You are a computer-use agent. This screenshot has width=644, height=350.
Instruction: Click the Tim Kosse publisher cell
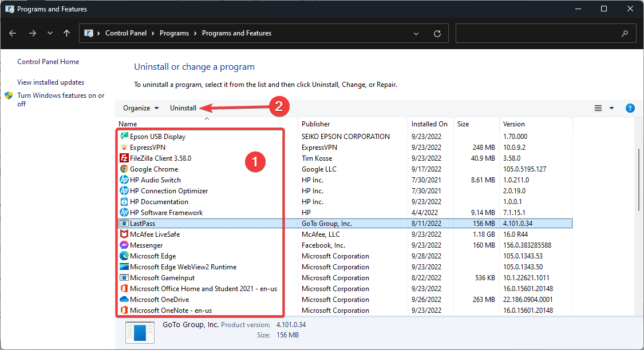pyautogui.click(x=317, y=158)
